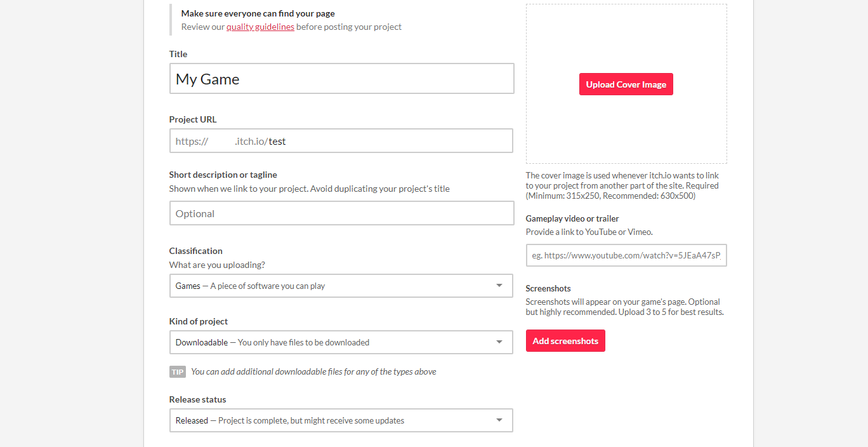Click the Add screenshots button
The width and height of the screenshot is (868, 447).
pyautogui.click(x=565, y=341)
